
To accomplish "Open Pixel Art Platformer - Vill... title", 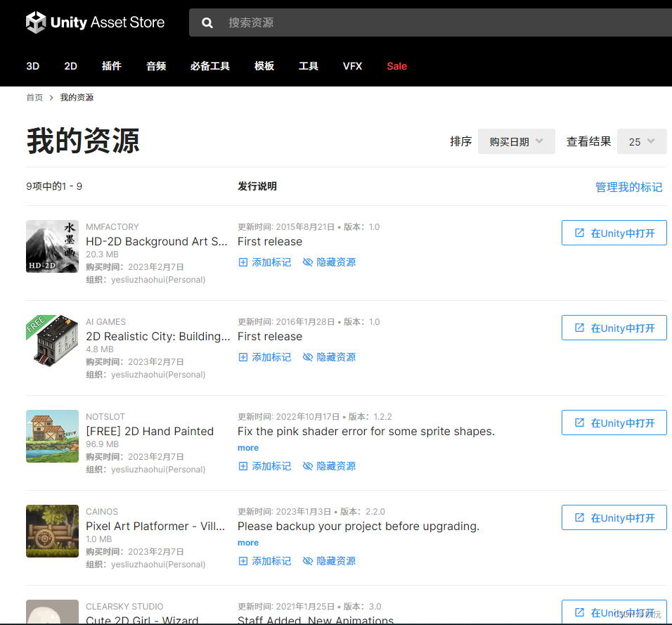I will (155, 527).
